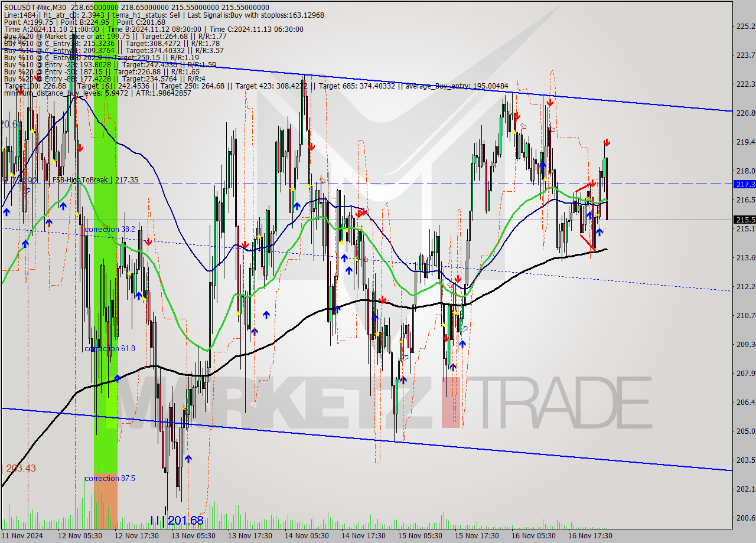Click the 219.4 price axis value
The width and height of the screenshot is (756, 543).
point(745,142)
